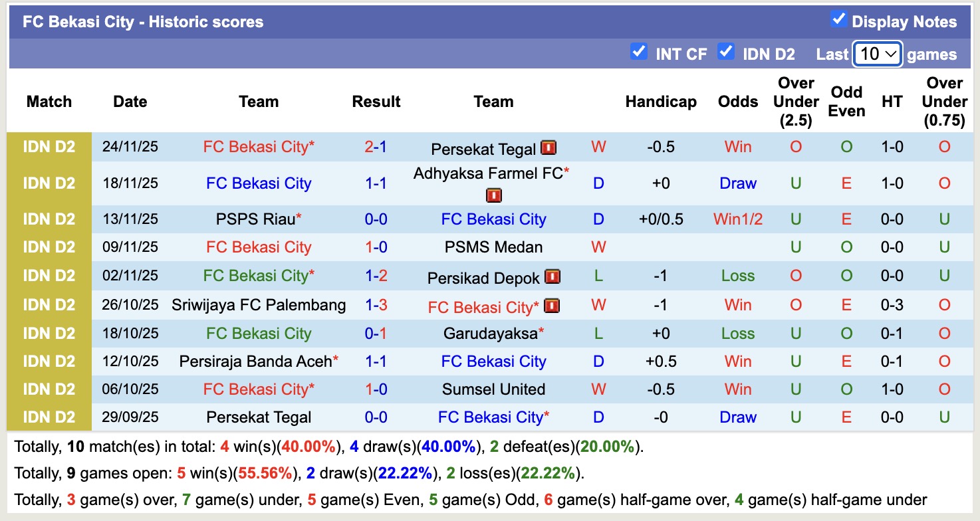This screenshot has width=980, height=521.
Task: Click the IDN D2 badge on the 18/10 Garudayaksa row
Action: (x=49, y=333)
